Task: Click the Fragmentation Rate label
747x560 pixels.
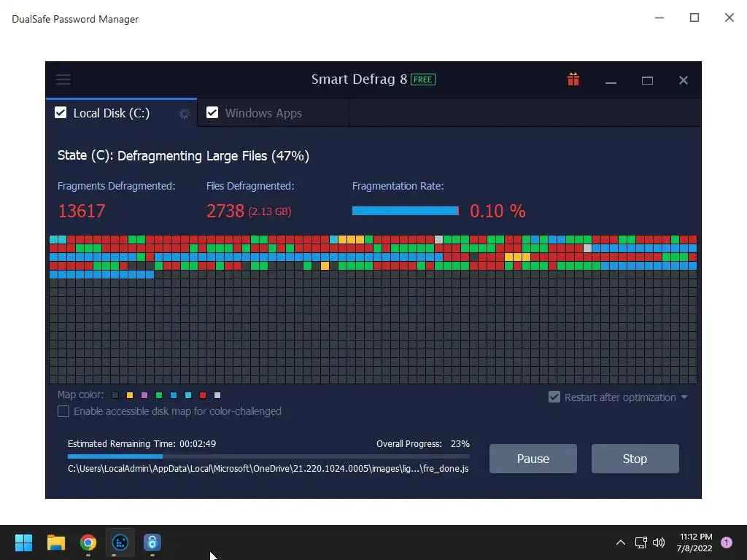Action: coord(398,186)
